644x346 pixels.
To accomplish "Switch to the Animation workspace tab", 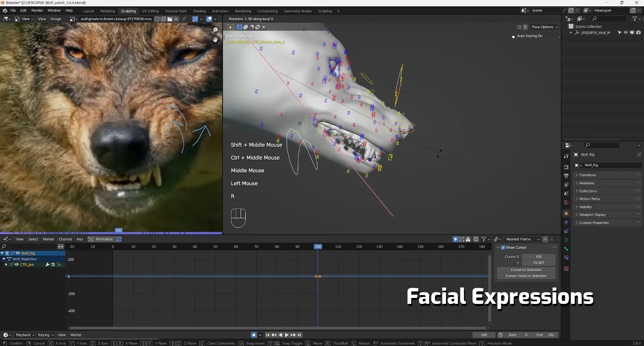I will click(x=220, y=11).
